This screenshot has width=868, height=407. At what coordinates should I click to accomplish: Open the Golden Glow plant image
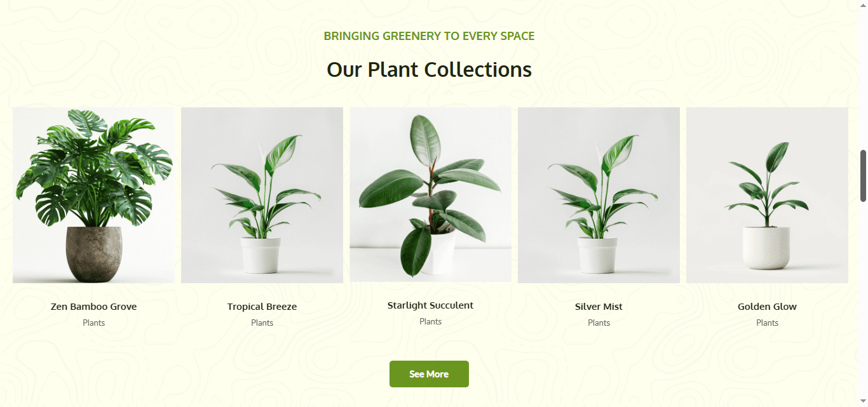pos(767,195)
